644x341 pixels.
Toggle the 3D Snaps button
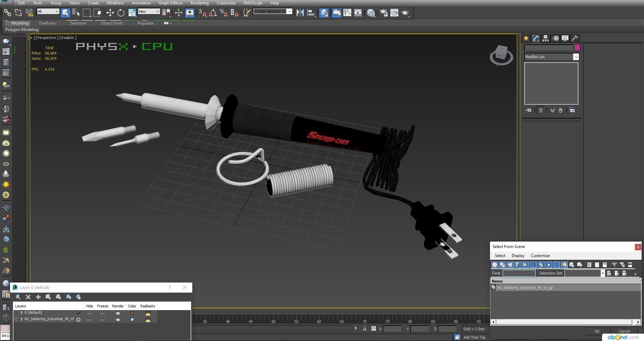tap(202, 13)
